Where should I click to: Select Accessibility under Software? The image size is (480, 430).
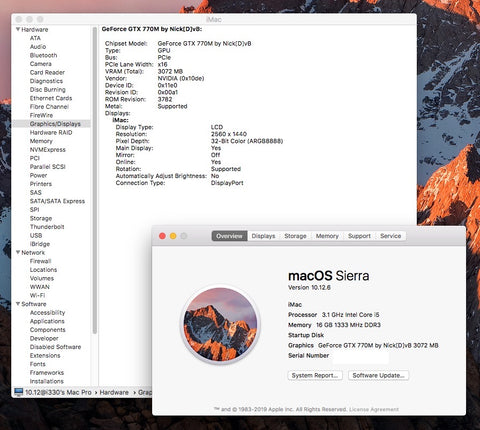(47, 313)
